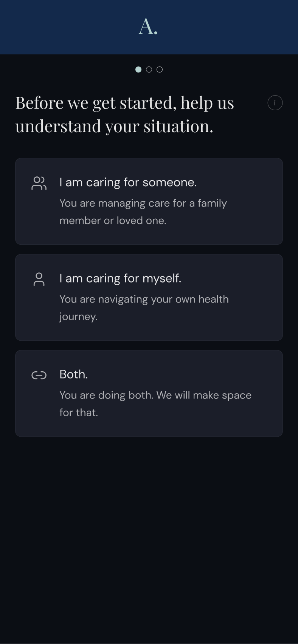Pick the 'Both.' option title
This screenshot has width=298, height=644.
73,374
